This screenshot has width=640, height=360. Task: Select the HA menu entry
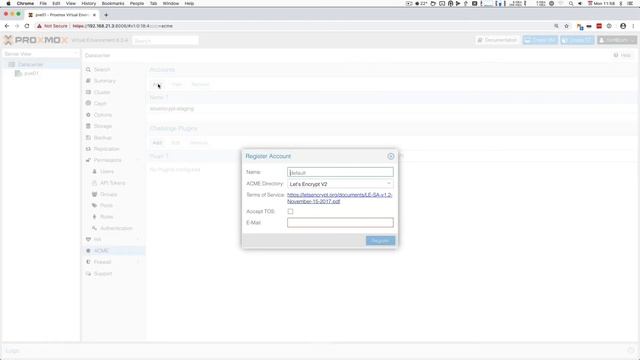[x=97, y=239]
